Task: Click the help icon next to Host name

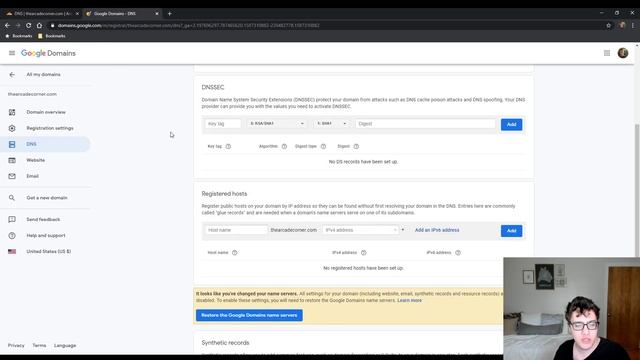Action: (235, 253)
